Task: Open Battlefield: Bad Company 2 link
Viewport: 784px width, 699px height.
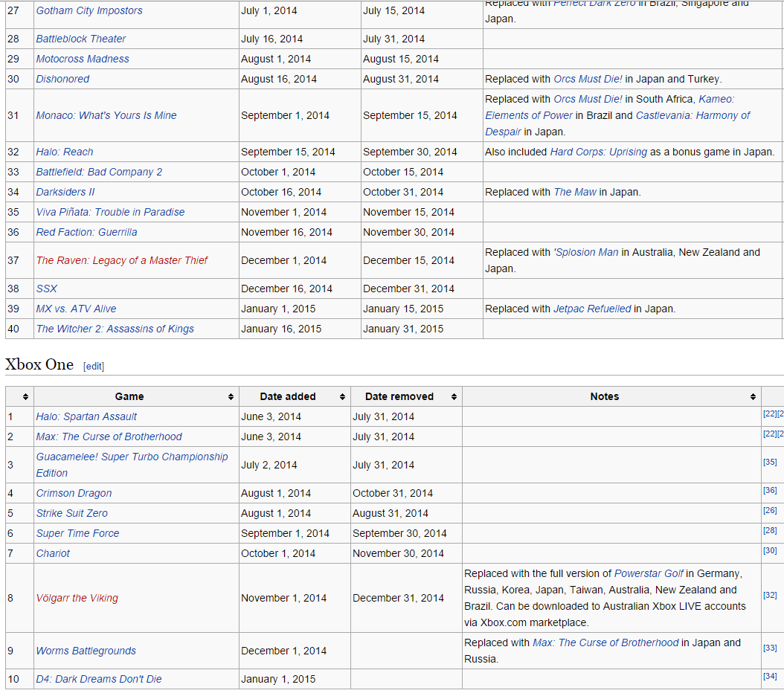Action: tap(99, 172)
